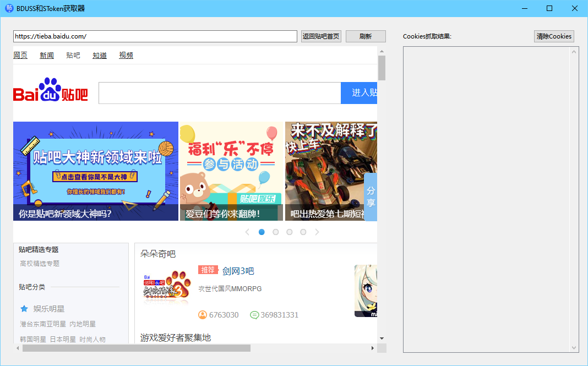Click the browser vertical scrollbar thumb
Viewport: 588px width, 366px height.
[382, 68]
